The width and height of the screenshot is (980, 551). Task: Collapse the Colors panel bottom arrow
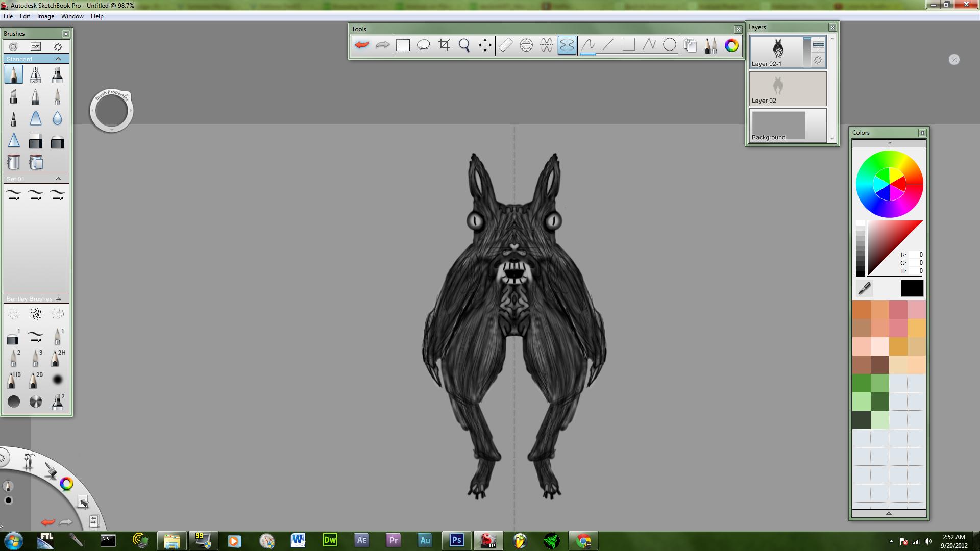coord(889,513)
